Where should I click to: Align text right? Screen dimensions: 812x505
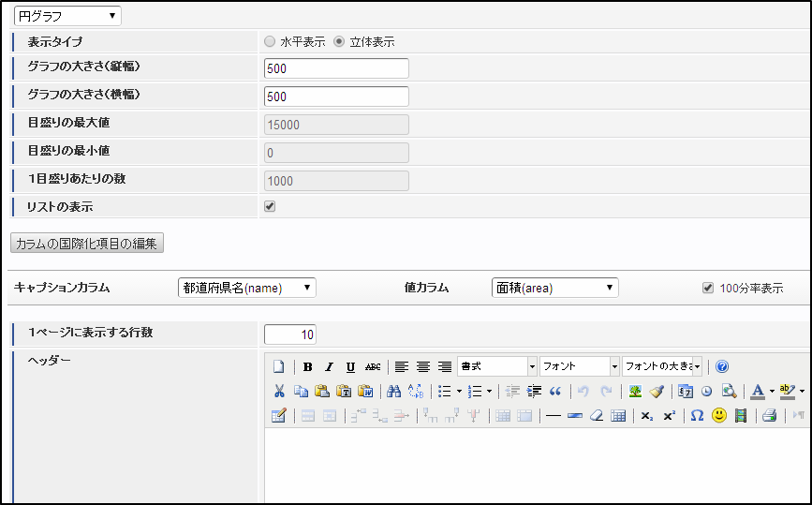point(445,366)
